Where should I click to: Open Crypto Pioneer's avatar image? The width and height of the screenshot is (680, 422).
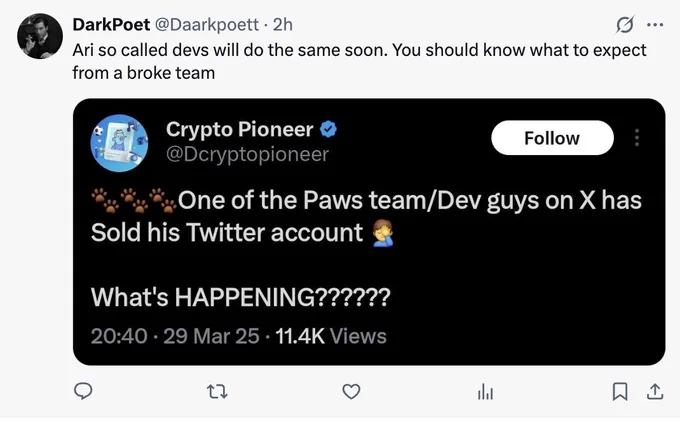(119, 143)
